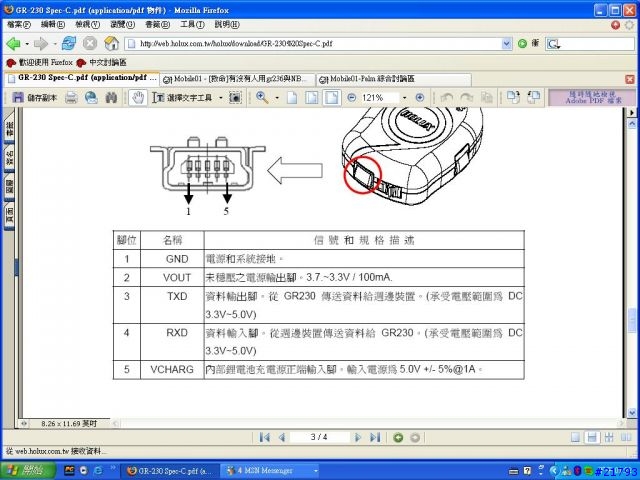Jump to last page button

375,438
